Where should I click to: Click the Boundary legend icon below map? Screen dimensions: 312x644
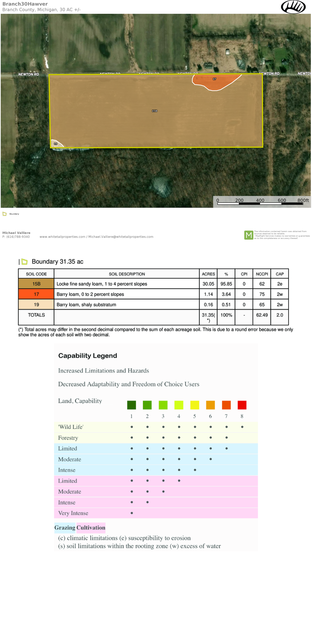coord(5,214)
